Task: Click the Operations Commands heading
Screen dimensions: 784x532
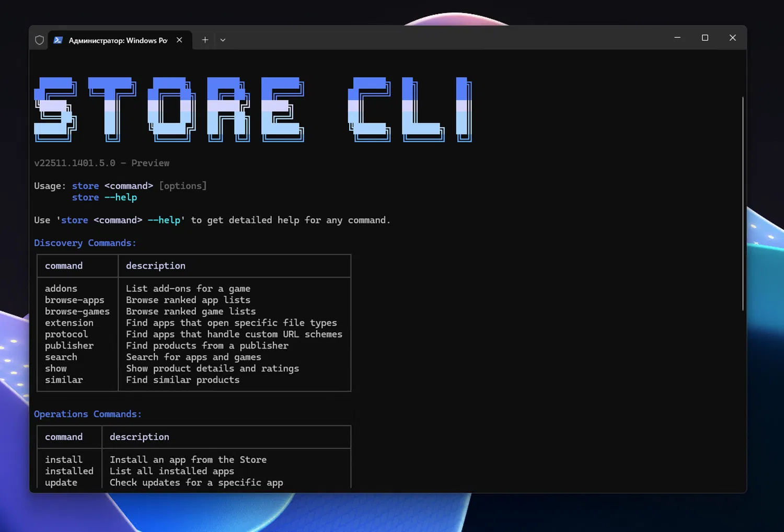Action: coord(87,413)
